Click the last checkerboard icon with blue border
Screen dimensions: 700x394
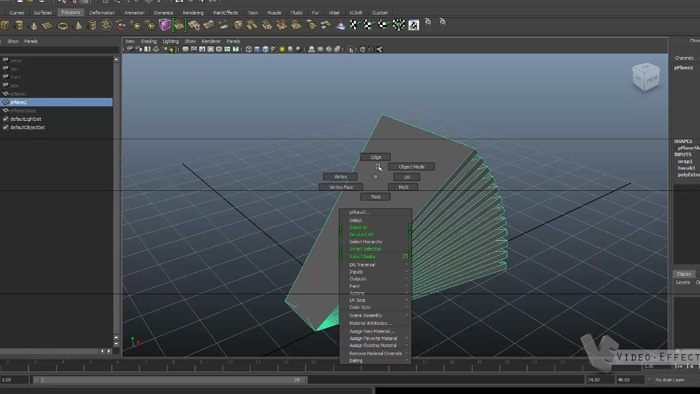tap(414, 25)
